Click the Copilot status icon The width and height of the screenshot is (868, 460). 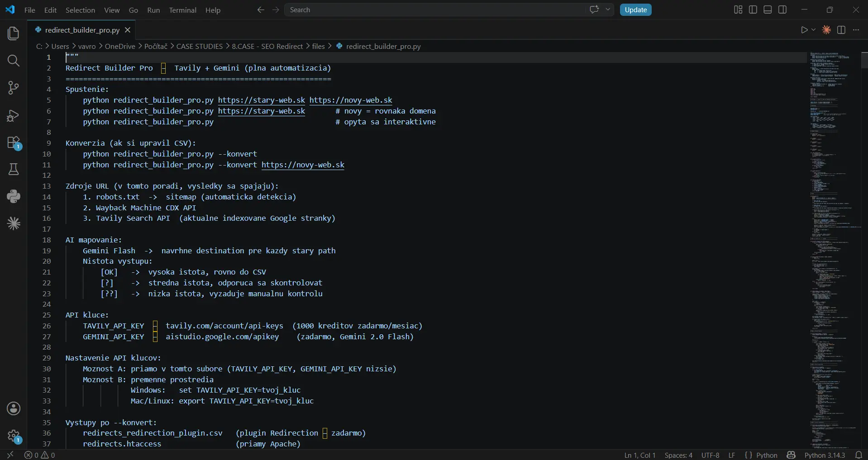(791, 455)
